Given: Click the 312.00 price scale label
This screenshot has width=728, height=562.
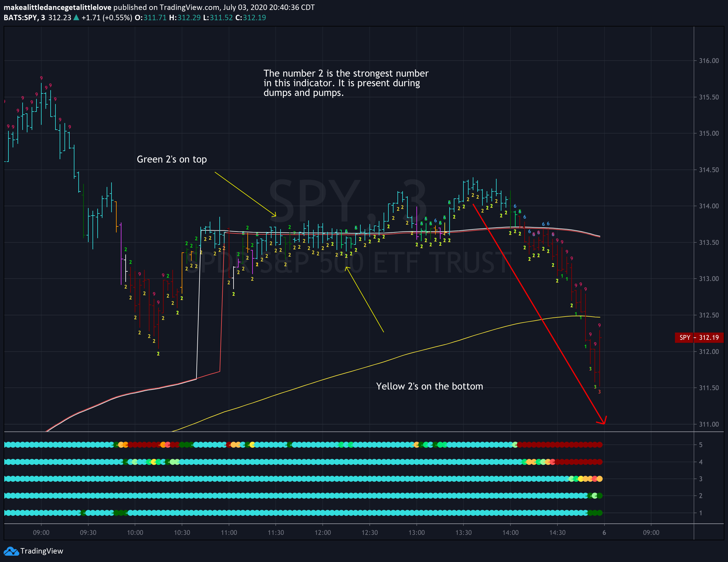Looking at the screenshot, I should [x=709, y=352].
